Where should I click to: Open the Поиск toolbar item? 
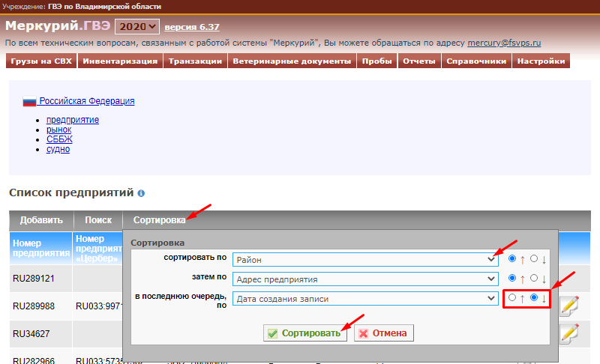click(x=97, y=220)
